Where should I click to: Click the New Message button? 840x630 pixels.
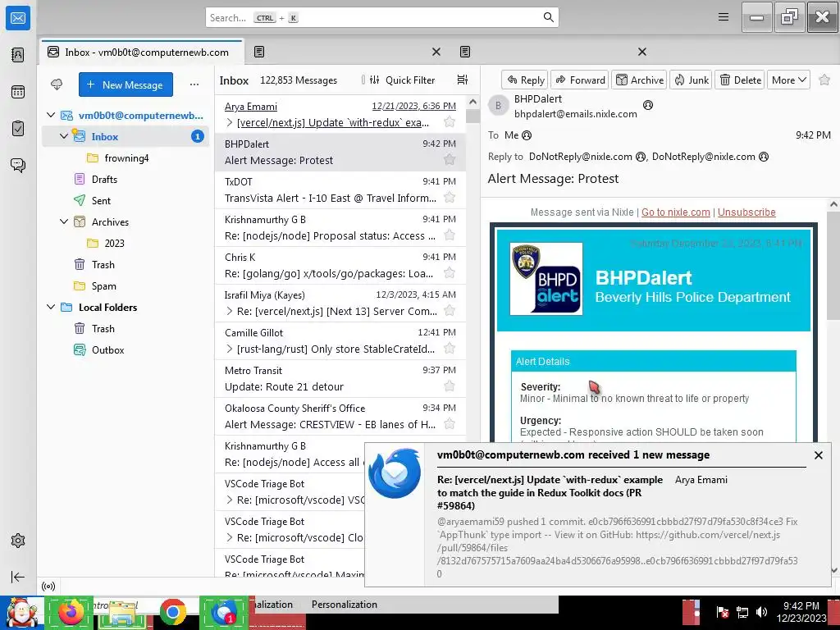click(126, 84)
